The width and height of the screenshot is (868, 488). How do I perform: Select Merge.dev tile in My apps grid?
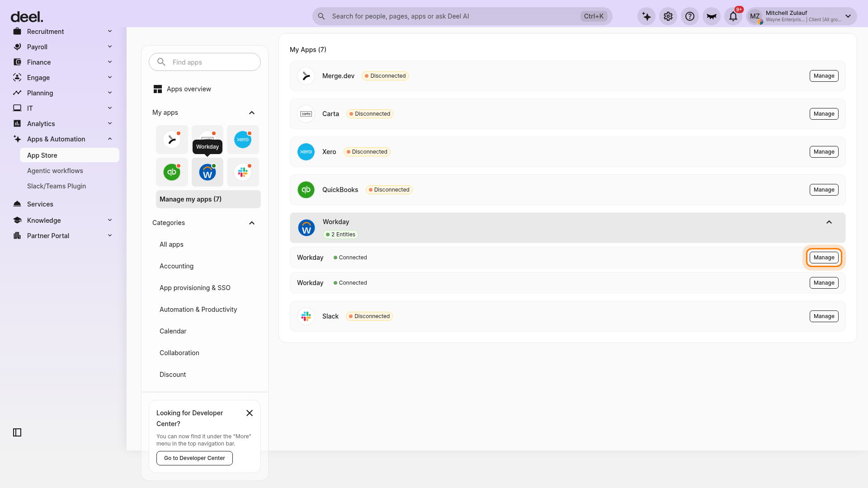point(172,140)
